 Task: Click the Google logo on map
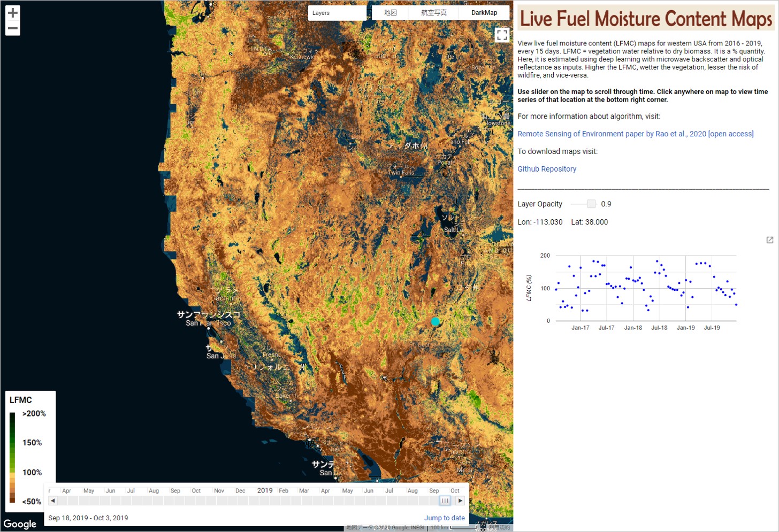(x=20, y=523)
